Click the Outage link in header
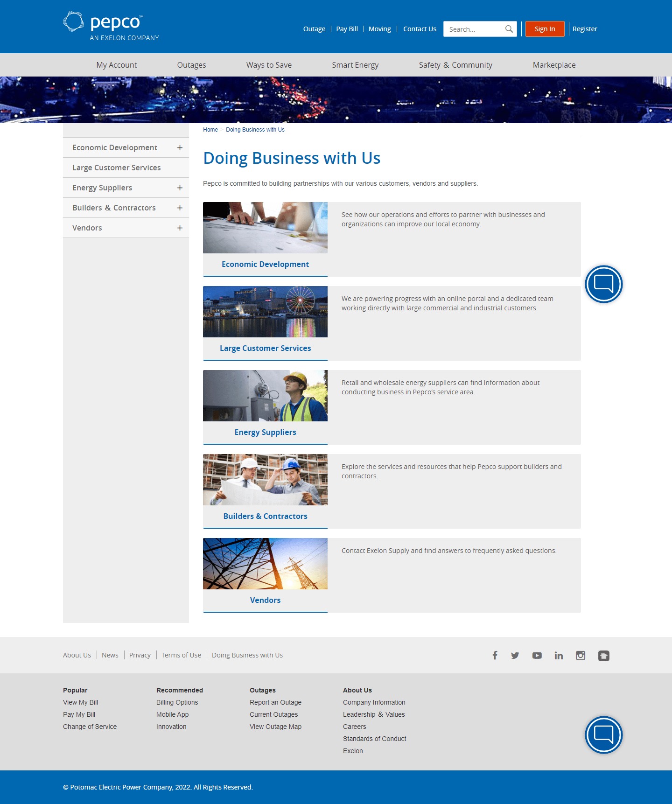The height and width of the screenshot is (804, 672). [x=314, y=29]
